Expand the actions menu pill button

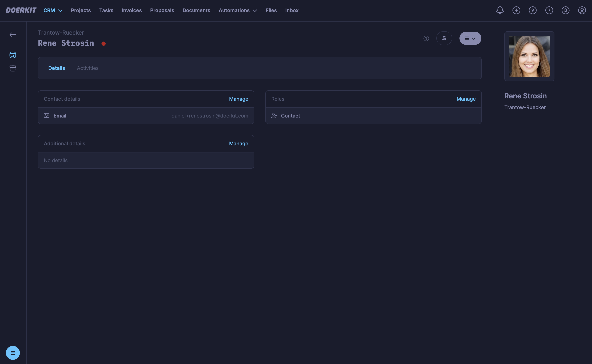coord(470,38)
